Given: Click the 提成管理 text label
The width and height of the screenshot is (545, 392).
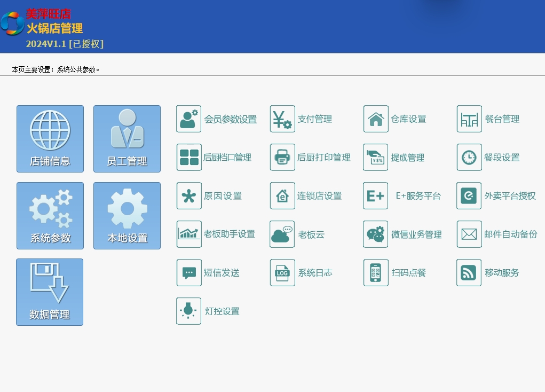Looking at the screenshot, I should click(408, 158).
